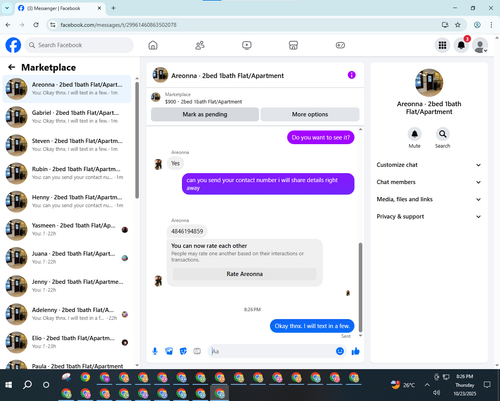500x401 pixels.
Task: Click the conversation list scrollbar
Action: 137,140
